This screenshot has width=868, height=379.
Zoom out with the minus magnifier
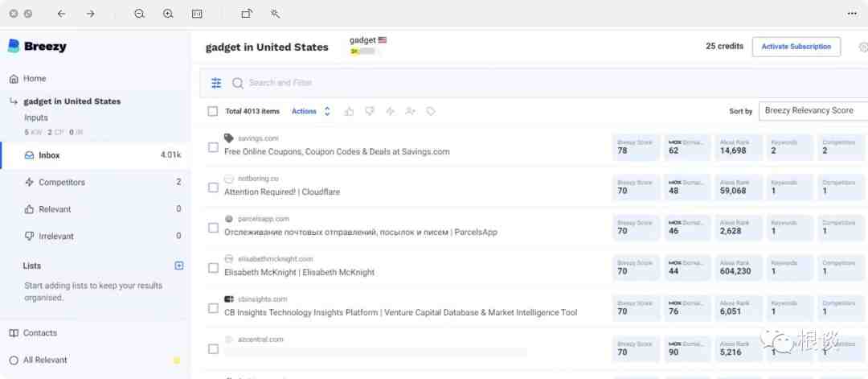pyautogui.click(x=140, y=14)
